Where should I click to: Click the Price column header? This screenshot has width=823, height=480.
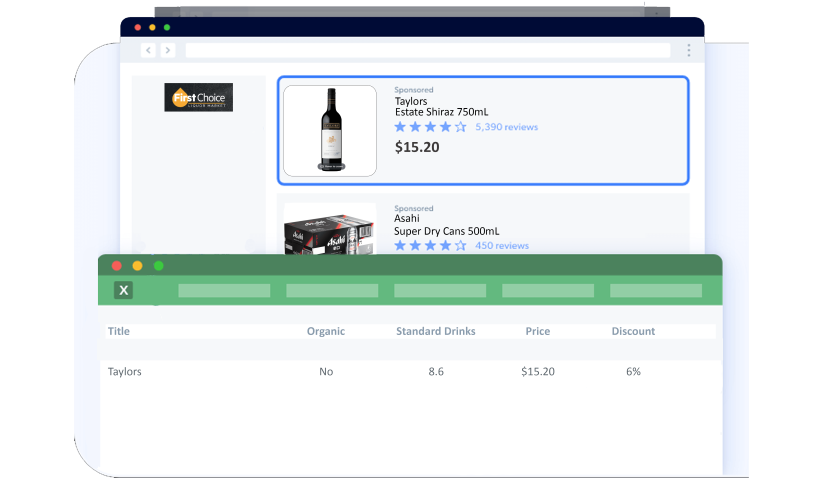[537, 331]
